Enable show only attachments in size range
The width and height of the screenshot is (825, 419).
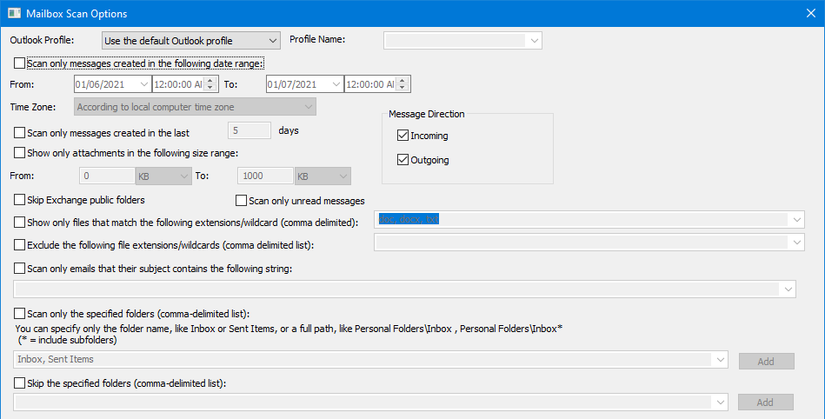19,153
